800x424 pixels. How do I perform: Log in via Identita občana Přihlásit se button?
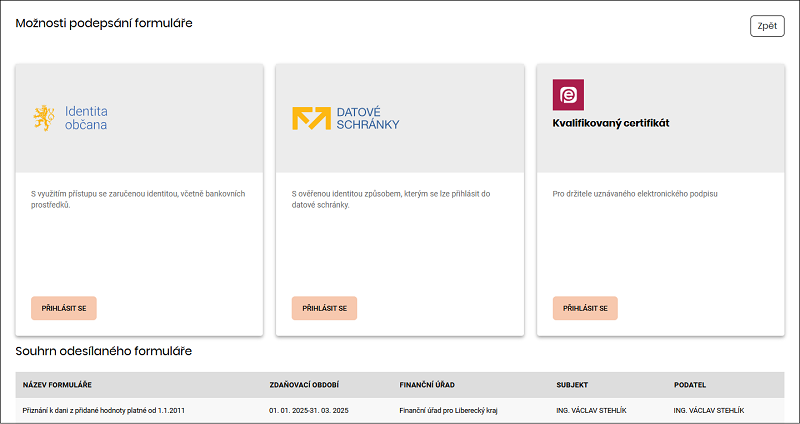coord(64,308)
